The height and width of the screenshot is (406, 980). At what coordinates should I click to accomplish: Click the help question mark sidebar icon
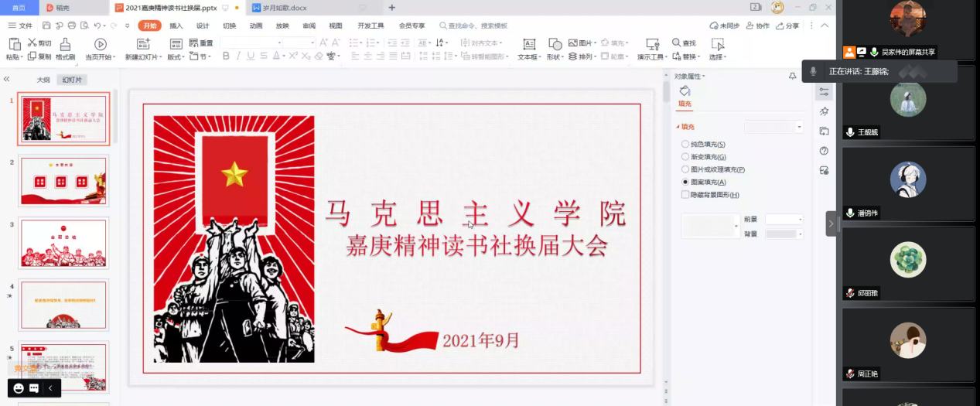(824, 151)
